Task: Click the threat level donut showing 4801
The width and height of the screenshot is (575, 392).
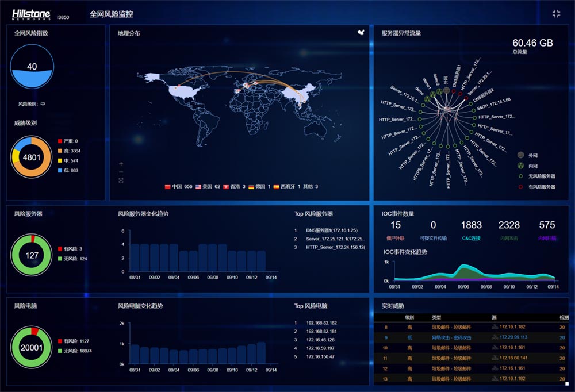Action: point(32,157)
